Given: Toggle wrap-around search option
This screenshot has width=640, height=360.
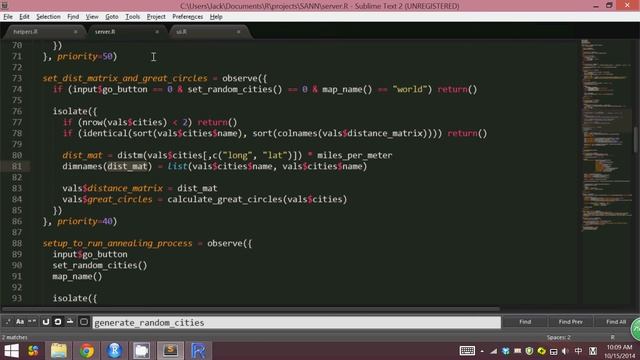Looking at the screenshot, I should tap(58, 322).
